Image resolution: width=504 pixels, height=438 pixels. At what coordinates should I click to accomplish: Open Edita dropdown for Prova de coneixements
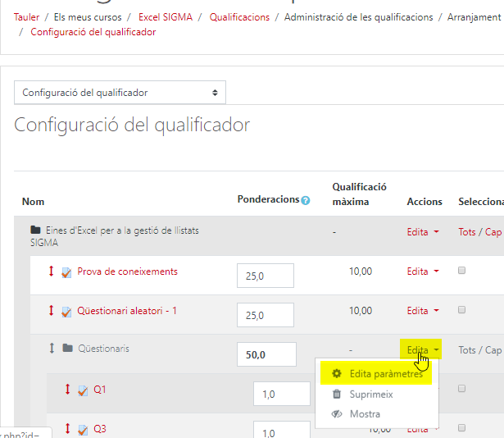[x=422, y=271]
